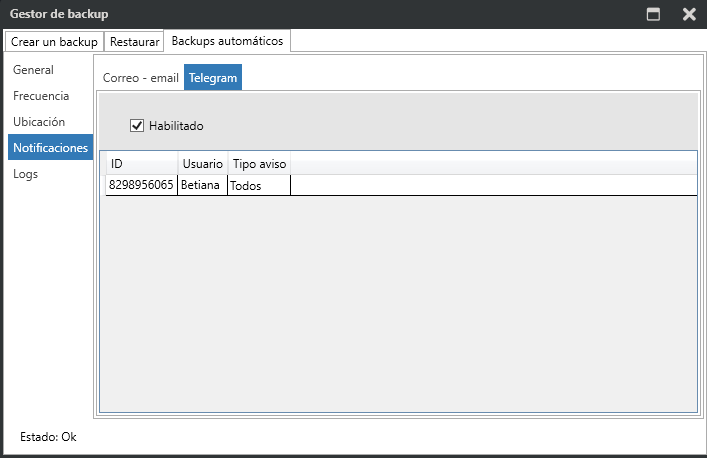Close the Gestor de backup window
The height and width of the screenshot is (458, 707).
click(689, 14)
